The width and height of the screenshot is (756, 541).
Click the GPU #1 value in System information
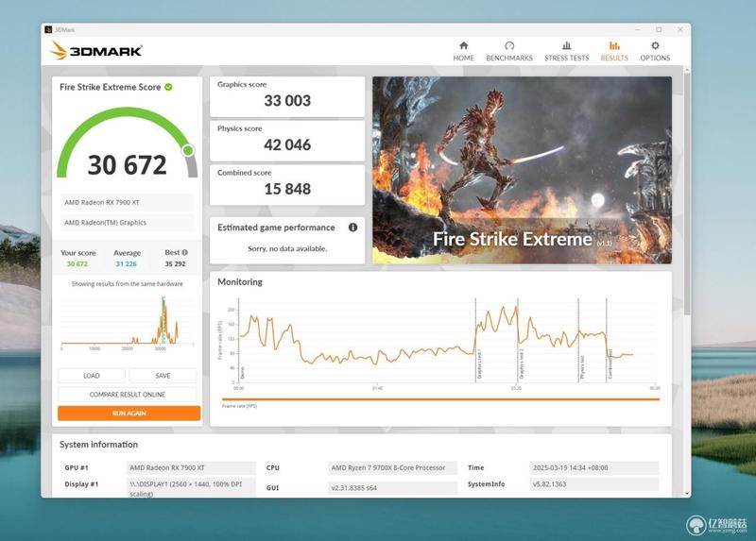[191, 467]
